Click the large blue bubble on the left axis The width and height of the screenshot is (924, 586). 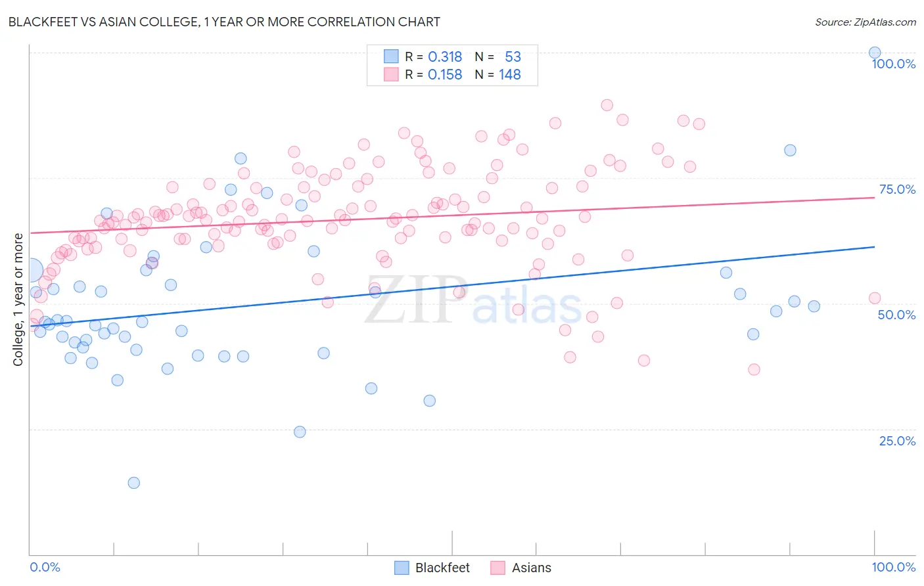(30, 270)
